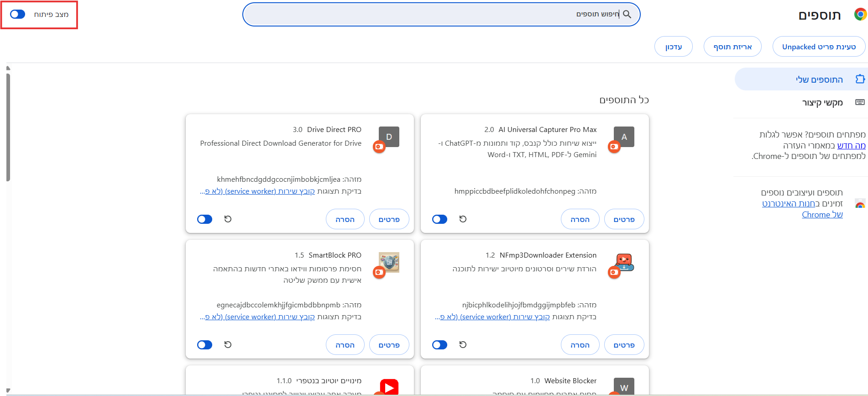Viewport: 868px width, 396px height.
Task: Click the 'SmartBlock PRO' title text
Action: [335, 255]
